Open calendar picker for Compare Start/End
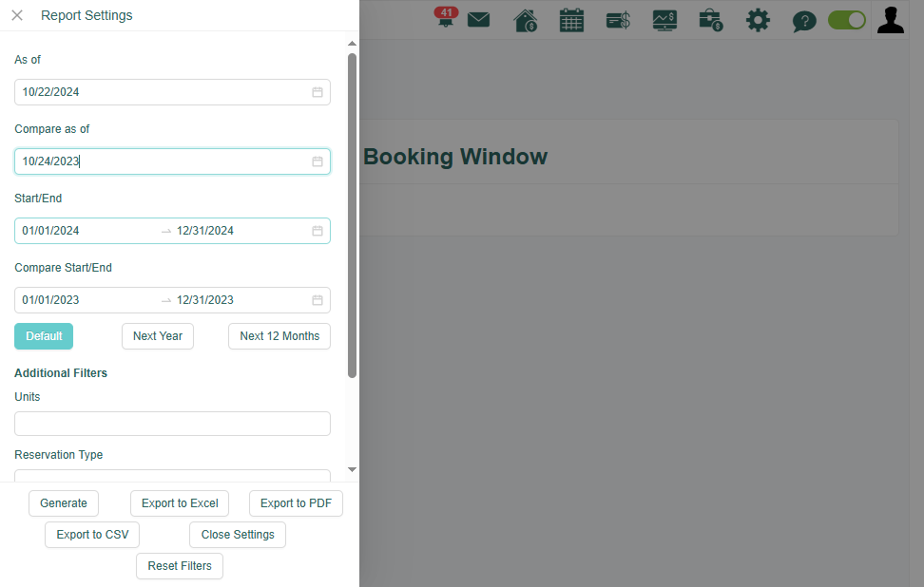 coord(318,300)
